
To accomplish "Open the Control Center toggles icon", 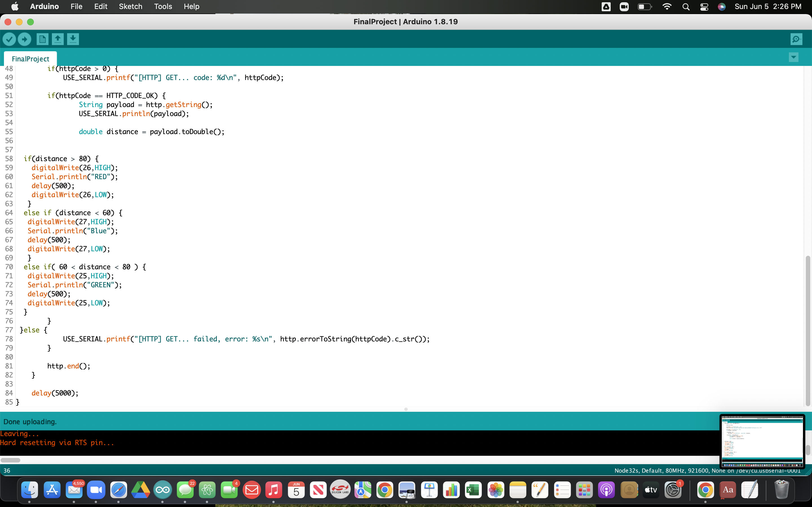I will tap(704, 7).
